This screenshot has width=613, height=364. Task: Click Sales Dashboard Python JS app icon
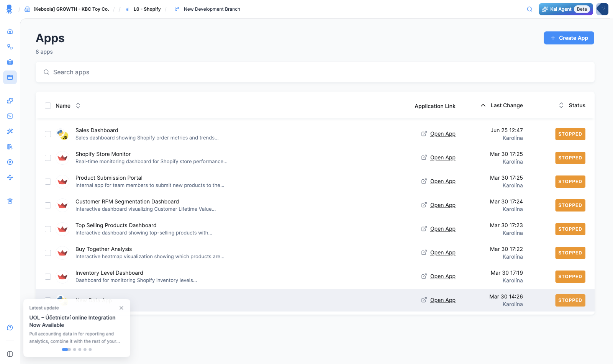62,134
